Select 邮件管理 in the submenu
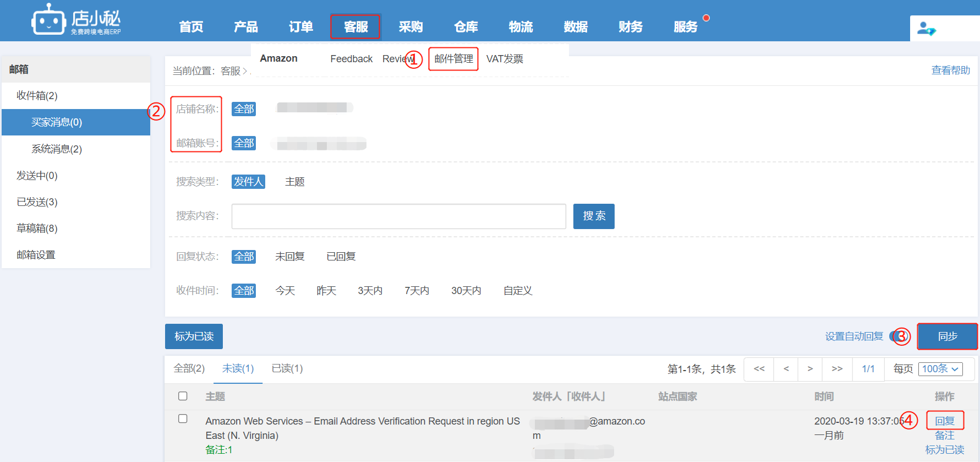 coord(453,59)
